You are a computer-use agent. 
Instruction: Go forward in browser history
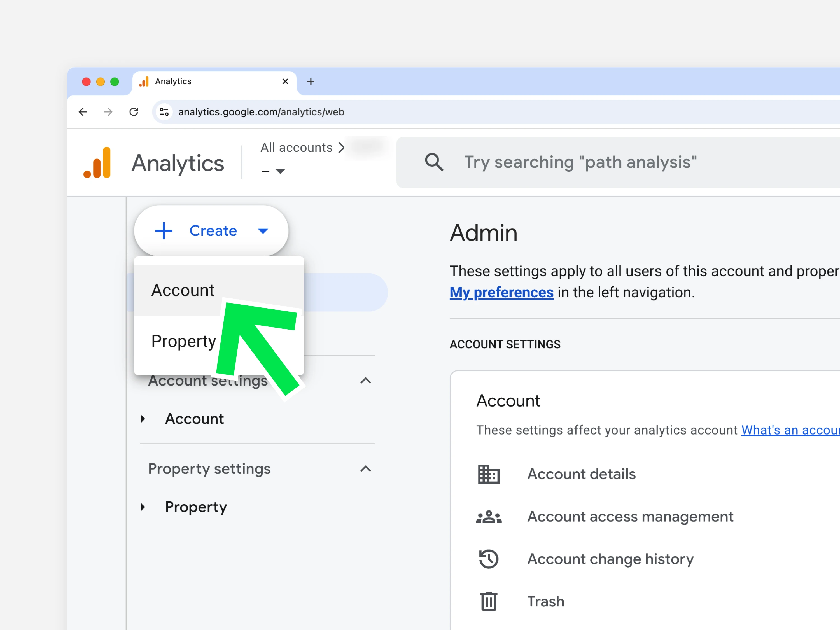pos(108,112)
